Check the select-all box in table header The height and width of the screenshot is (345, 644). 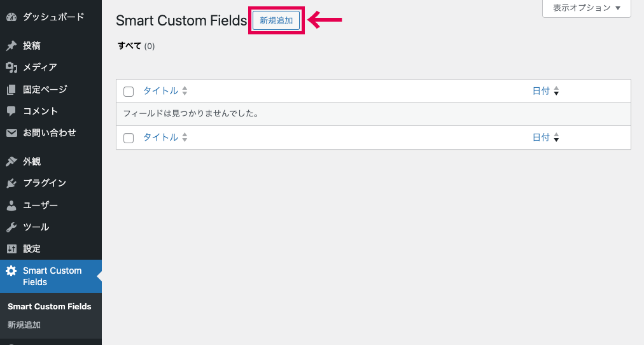click(x=129, y=92)
